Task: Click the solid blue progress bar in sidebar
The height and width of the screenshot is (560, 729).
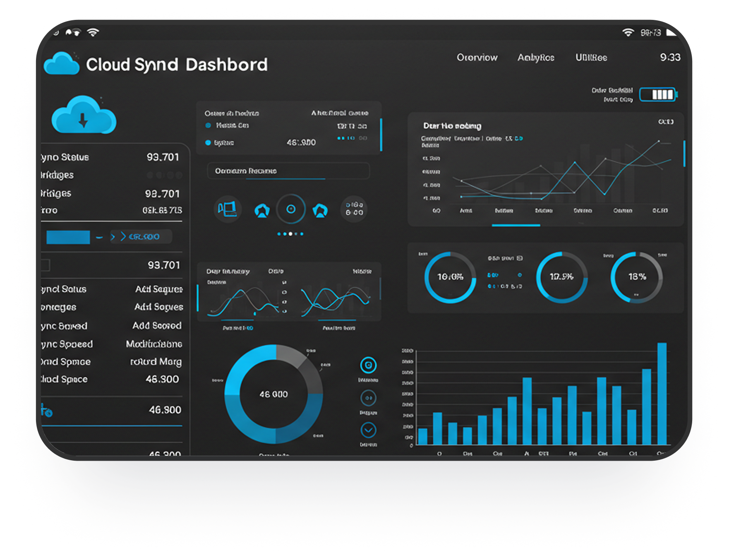Action: click(x=68, y=237)
